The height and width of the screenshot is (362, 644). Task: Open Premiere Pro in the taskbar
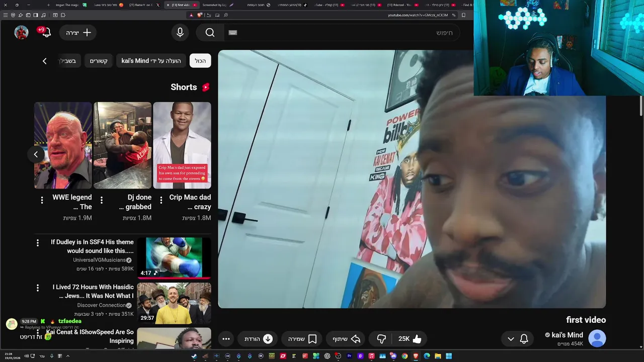point(349,356)
